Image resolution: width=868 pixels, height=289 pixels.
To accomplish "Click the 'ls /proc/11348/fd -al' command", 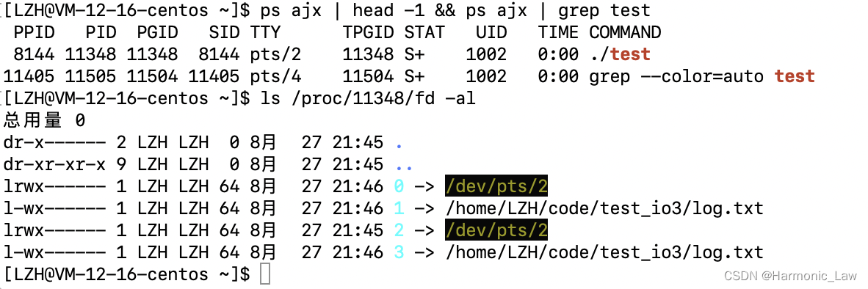I will pyautogui.click(x=368, y=99).
